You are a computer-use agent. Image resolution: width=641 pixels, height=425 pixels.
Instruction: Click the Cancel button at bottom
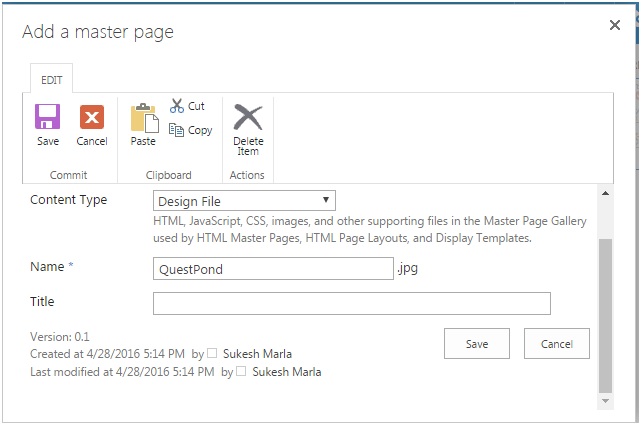[x=557, y=344]
